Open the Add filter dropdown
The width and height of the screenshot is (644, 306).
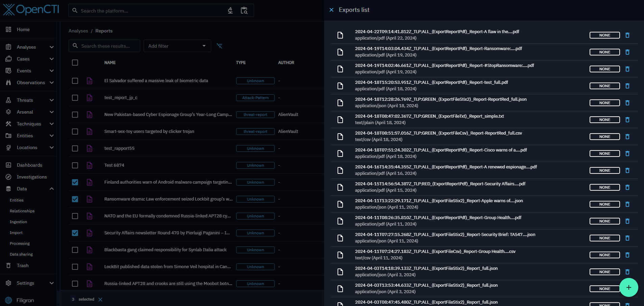177,46
